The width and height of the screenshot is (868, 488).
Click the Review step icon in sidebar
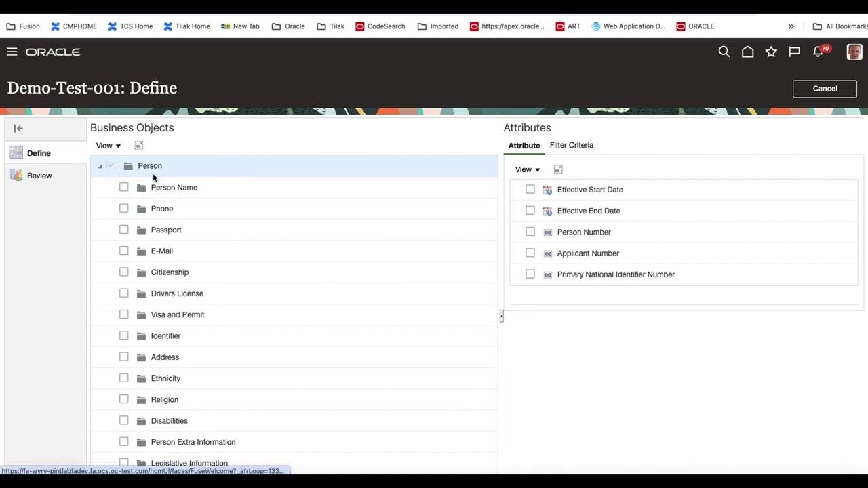pyautogui.click(x=16, y=176)
